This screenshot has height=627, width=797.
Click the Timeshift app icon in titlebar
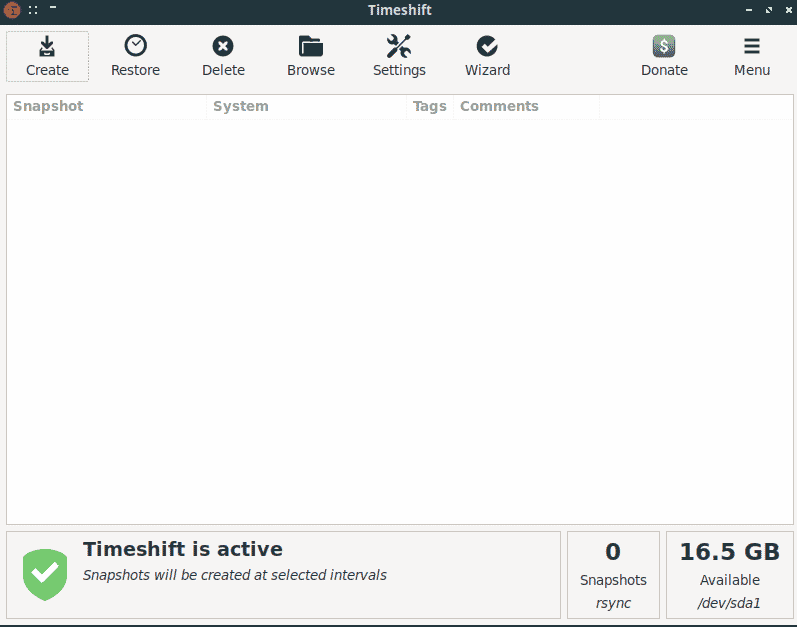click(x=12, y=10)
